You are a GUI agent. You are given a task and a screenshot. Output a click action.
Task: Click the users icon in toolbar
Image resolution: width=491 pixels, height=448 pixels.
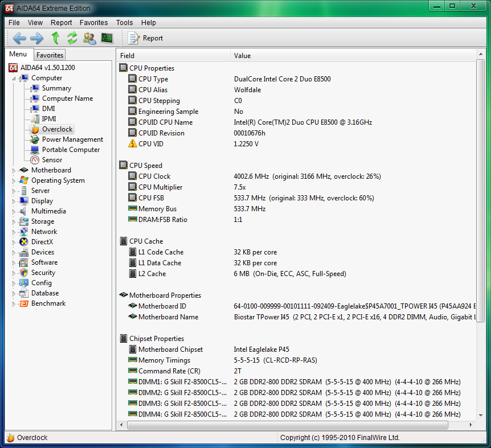tap(89, 38)
